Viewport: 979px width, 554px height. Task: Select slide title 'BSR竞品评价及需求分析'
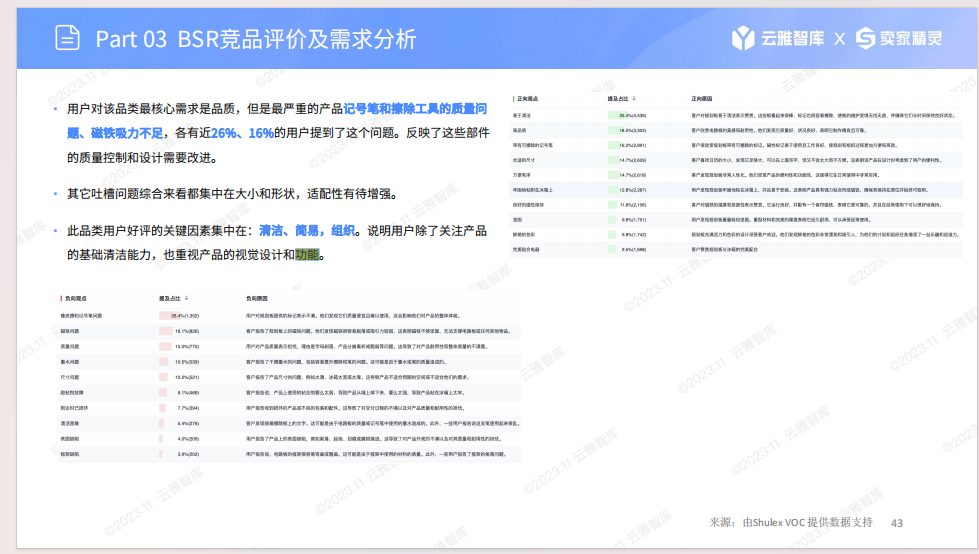297,39
